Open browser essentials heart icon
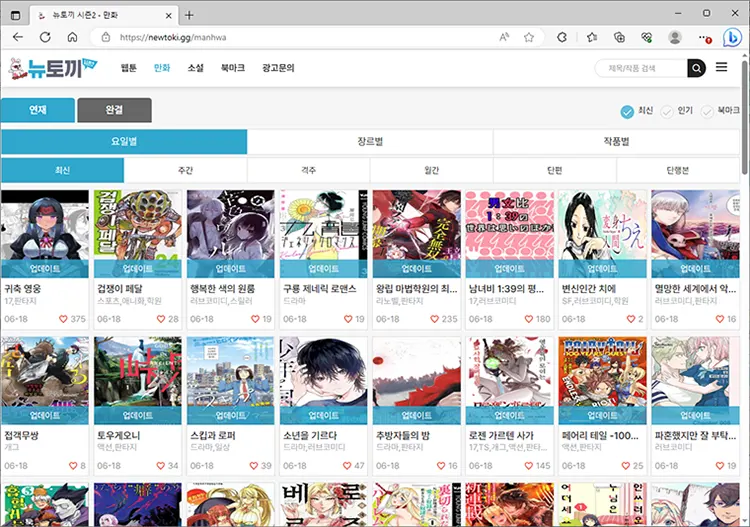750x527 pixels. [647, 37]
